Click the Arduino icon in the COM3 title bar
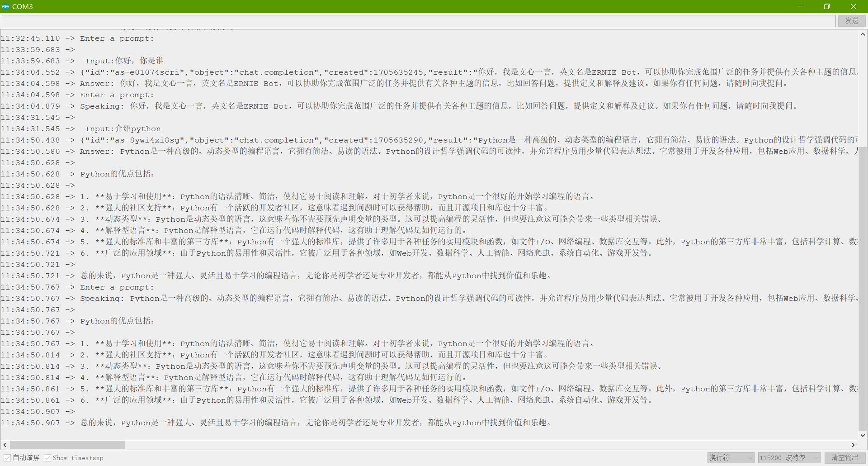Image resolution: width=868 pixels, height=466 pixels. tap(5, 6)
